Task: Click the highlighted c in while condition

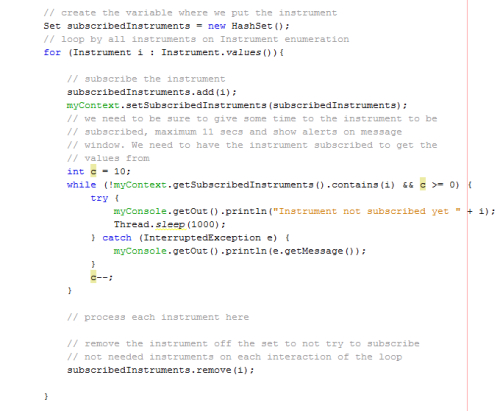Action: [423, 184]
